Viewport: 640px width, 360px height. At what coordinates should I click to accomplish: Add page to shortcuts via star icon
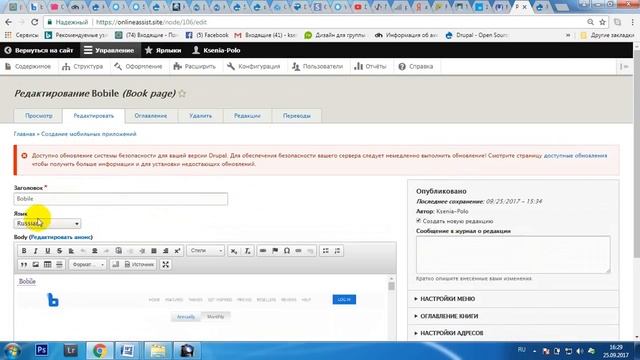[182, 93]
